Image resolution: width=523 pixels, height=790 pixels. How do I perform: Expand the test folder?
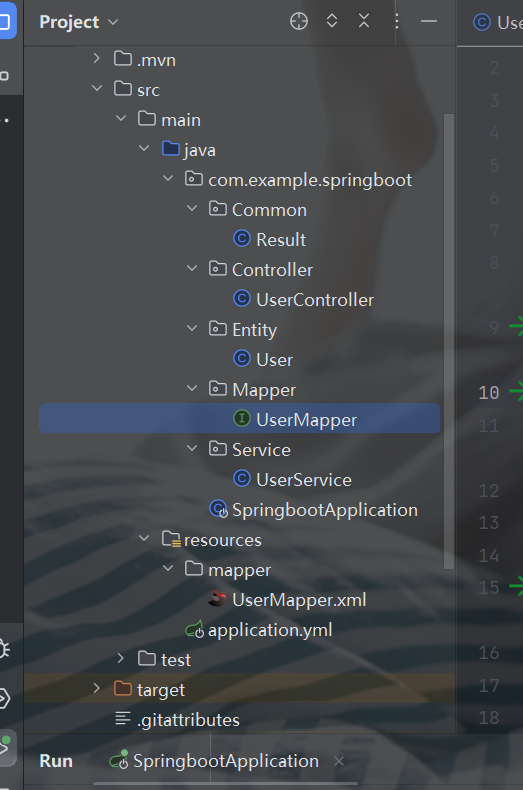point(120,659)
